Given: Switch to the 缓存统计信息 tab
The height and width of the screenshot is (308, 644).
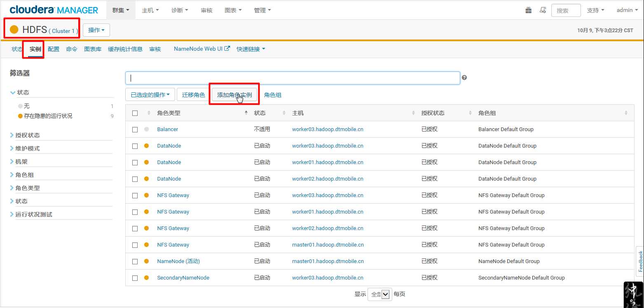Looking at the screenshot, I should [x=125, y=49].
